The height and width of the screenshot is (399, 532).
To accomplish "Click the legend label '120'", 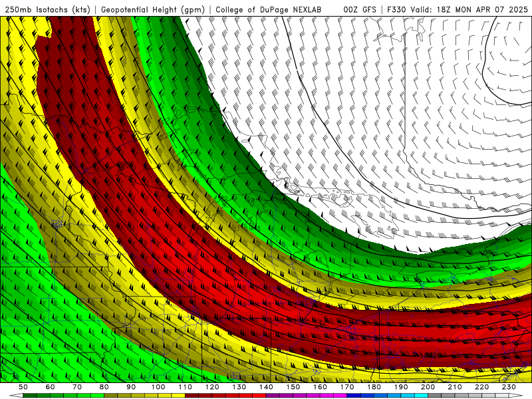I will tap(212, 387).
